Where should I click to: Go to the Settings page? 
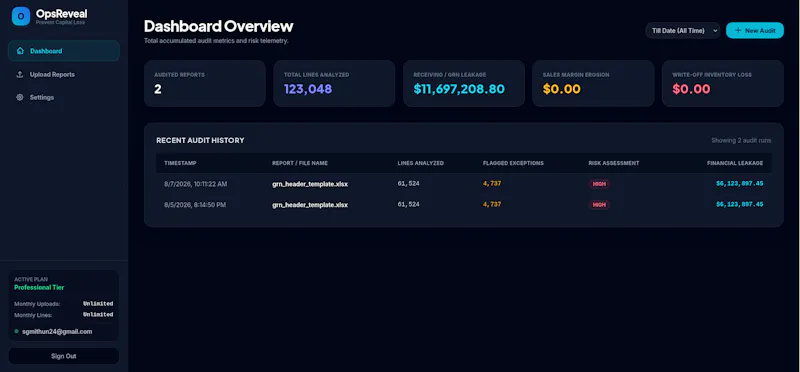click(x=64, y=97)
